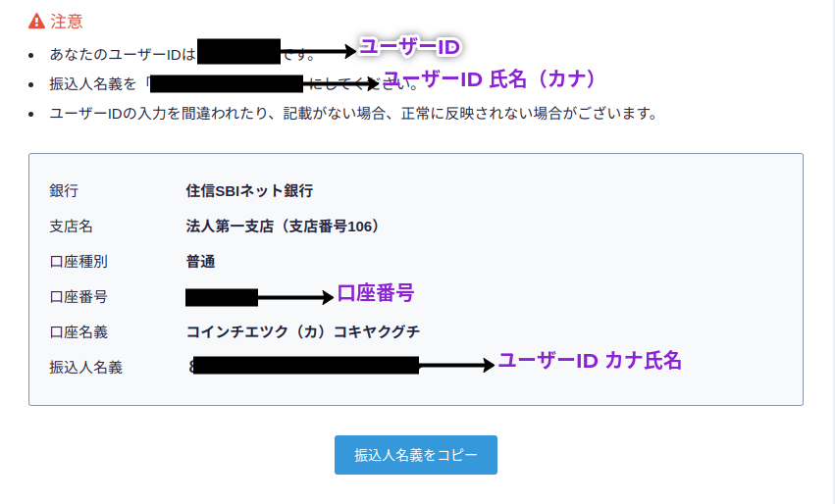Screen dimensions: 835x504
Task: Click the purple ユーザーID 氏名（カナ） annotation
Action: [x=489, y=78]
